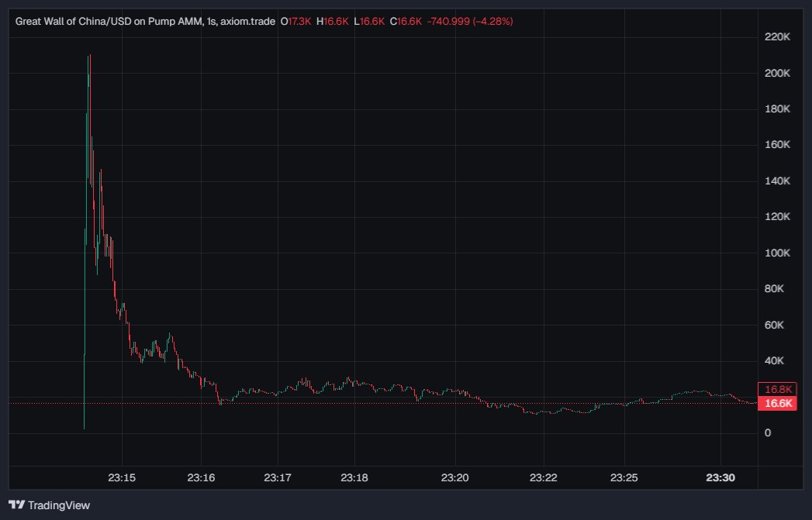Click the 16.8K price label on axis
812x520 pixels.
[777, 390]
